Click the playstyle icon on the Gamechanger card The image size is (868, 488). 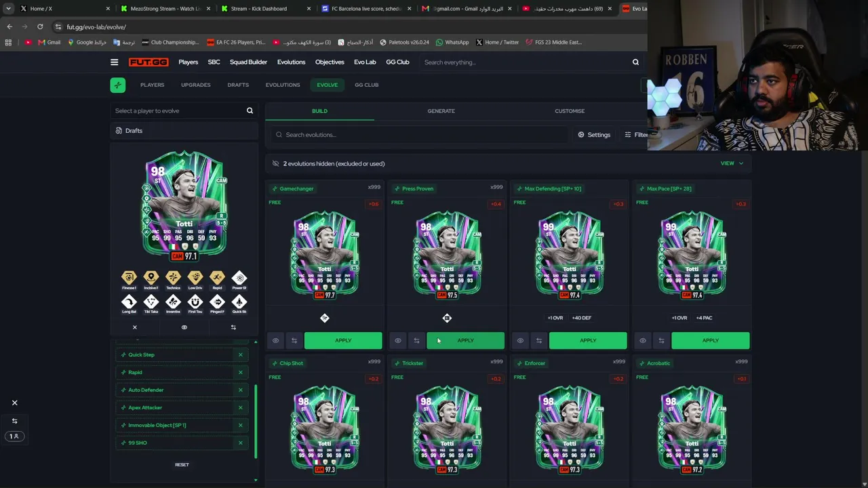coord(325,318)
